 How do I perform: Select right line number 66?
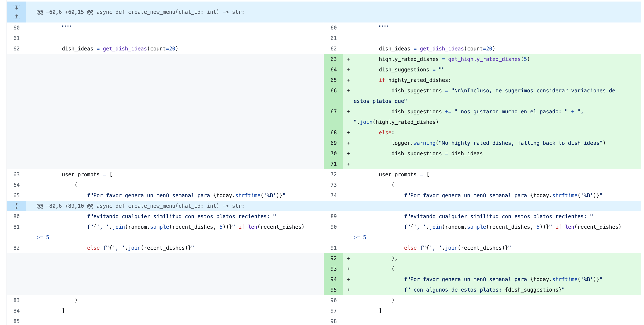(x=334, y=91)
